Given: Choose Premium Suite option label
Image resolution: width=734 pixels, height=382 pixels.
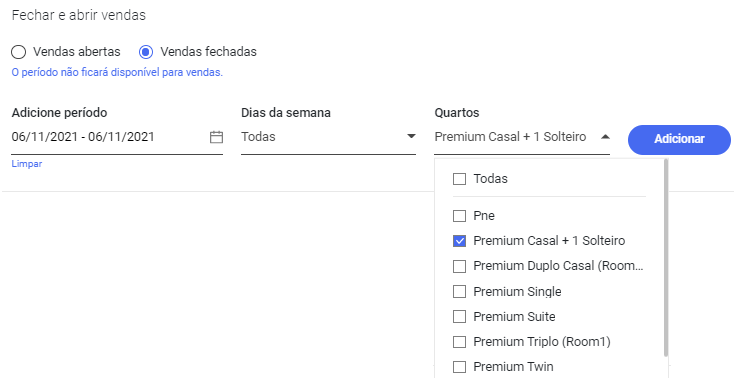Looking at the screenshot, I should [x=514, y=317].
